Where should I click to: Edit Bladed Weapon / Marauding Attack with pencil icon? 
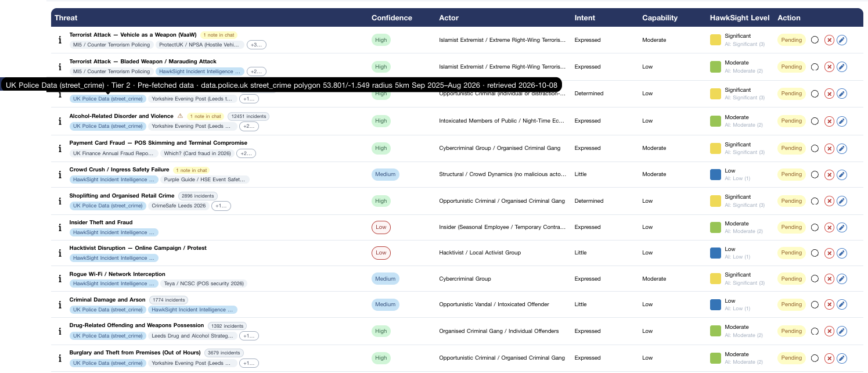pyautogui.click(x=842, y=67)
